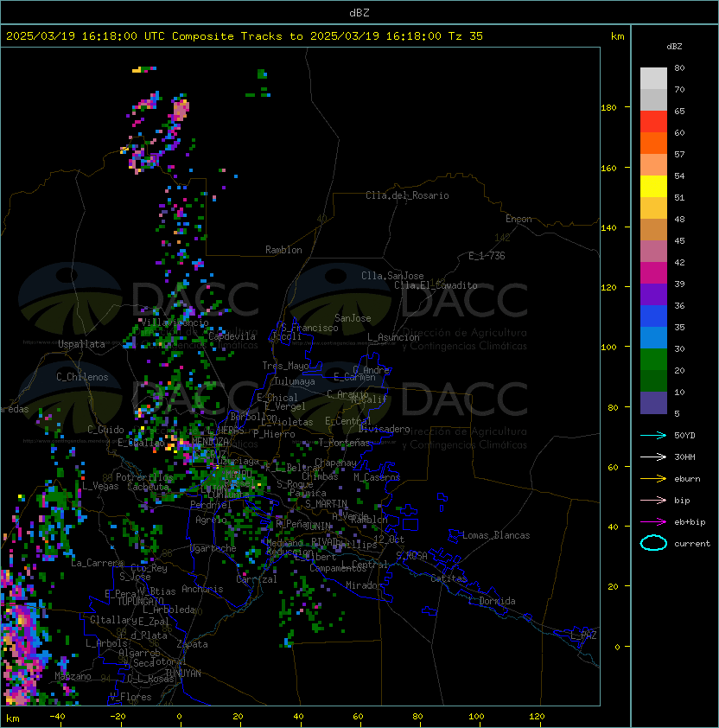Click the pink bip arrow in legend
Viewport: 719px width, 728px height.
(653, 500)
